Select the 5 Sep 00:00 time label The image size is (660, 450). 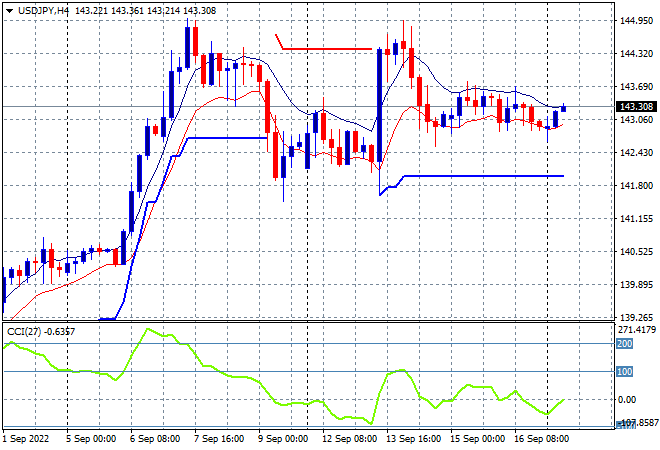pyautogui.click(x=91, y=439)
